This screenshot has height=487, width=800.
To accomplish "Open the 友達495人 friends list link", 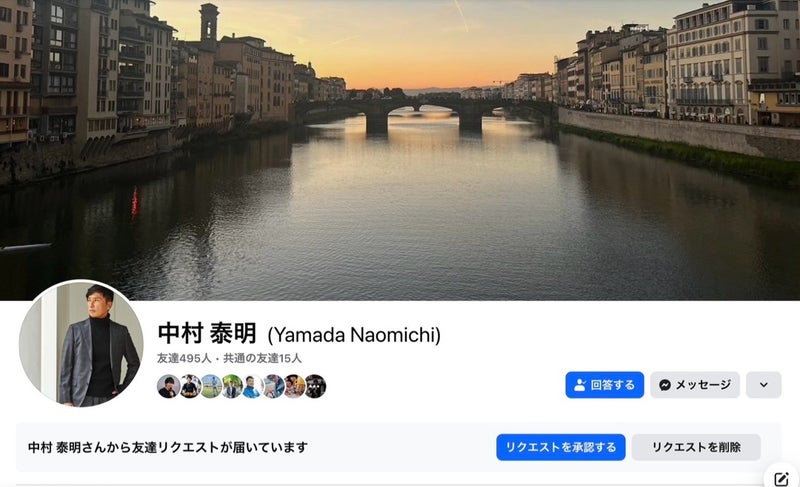I will [184, 358].
